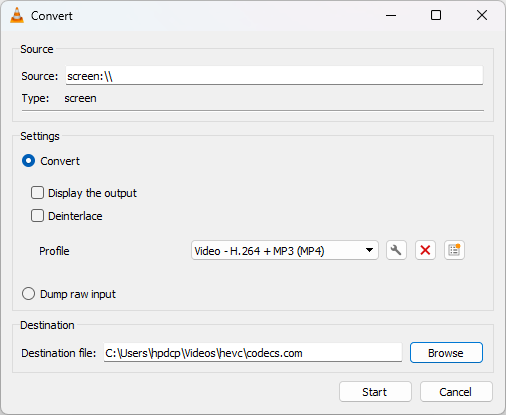The image size is (506, 415).
Task: Maximize the Convert dialog window
Action: point(436,15)
